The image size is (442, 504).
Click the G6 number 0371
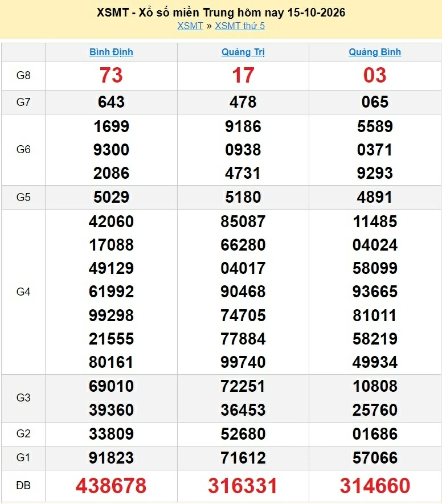pos(375,150)
